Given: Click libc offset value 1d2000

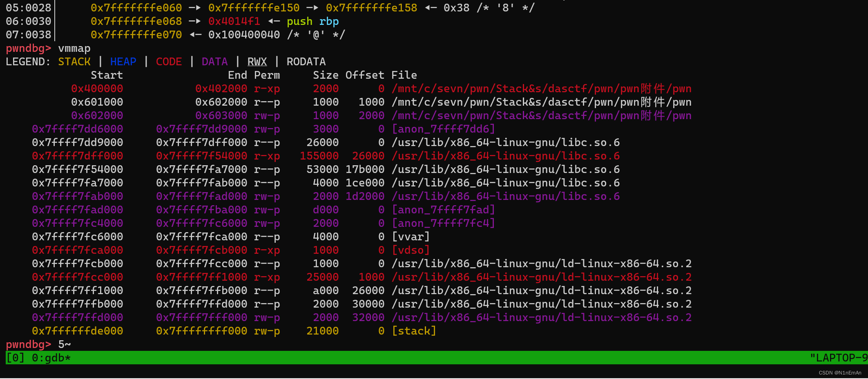Looking at the screenshot, I should (365, 196).
